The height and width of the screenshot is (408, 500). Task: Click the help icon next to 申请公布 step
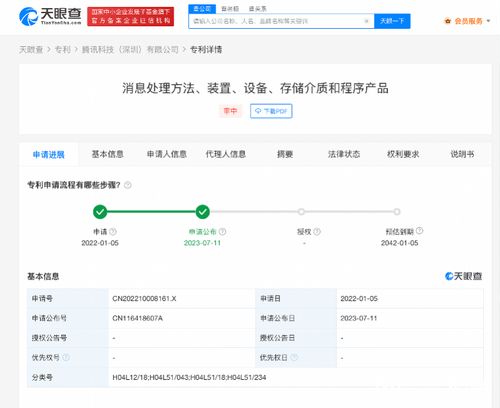coord(223,231)
